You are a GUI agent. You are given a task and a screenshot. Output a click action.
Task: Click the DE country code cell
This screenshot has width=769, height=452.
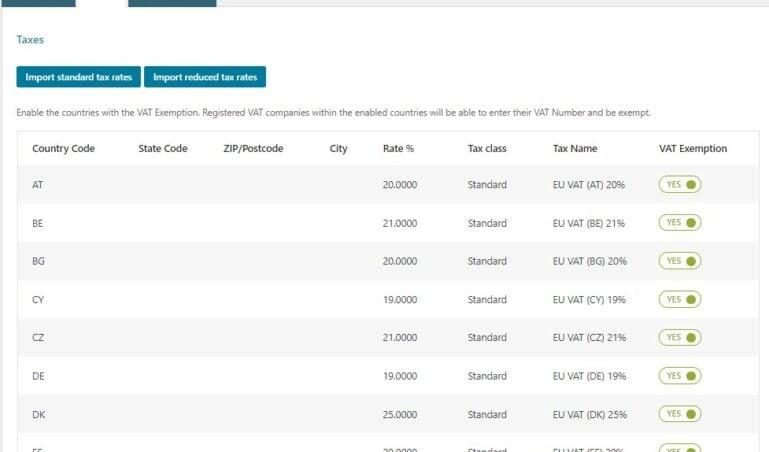[x=38, y=376]
